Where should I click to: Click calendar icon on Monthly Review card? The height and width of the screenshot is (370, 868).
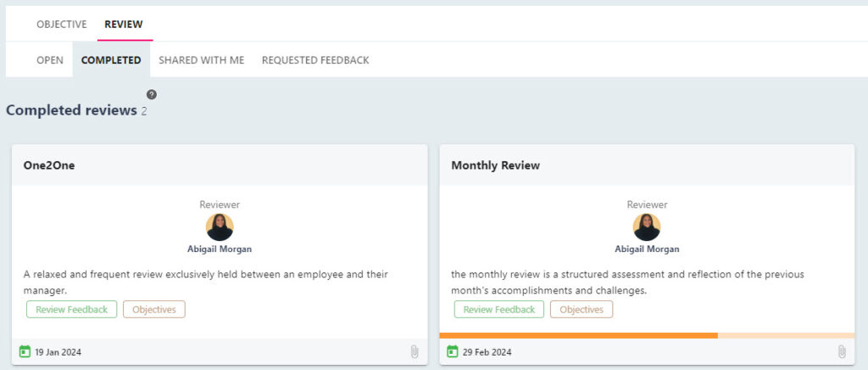point(453,351)
